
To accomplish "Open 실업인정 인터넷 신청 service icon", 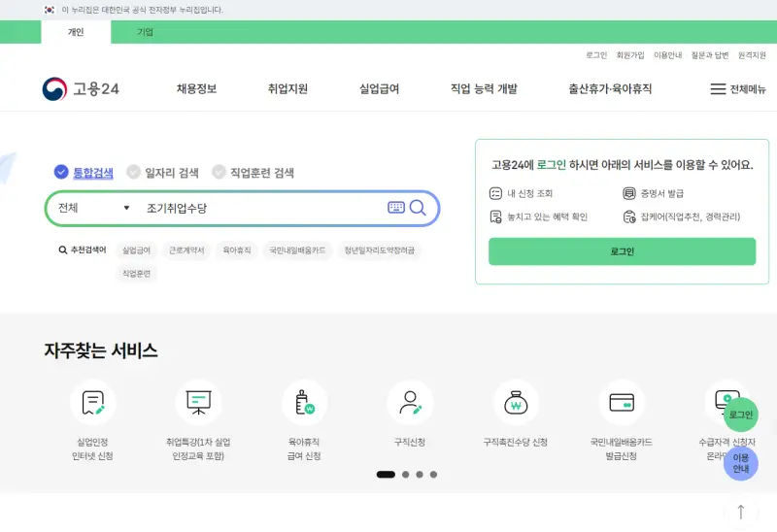I will click(x=92, y=403).
